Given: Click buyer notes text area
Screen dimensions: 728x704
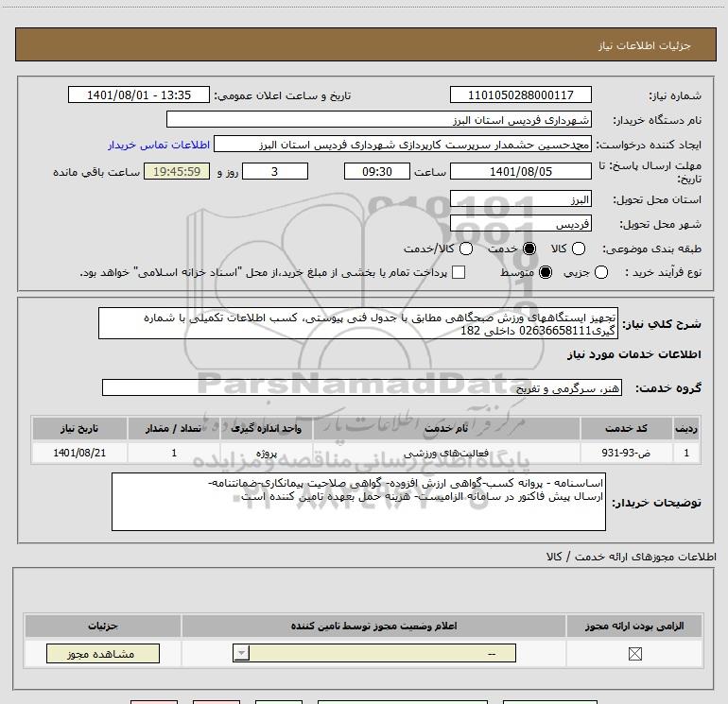Looking at the screenshot, I should click(358, 502).
